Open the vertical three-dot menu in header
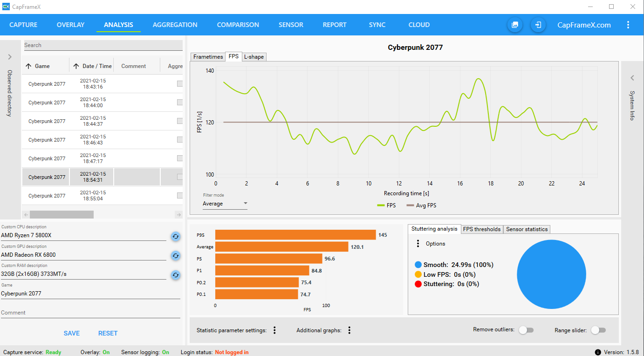 coord(628,25)
